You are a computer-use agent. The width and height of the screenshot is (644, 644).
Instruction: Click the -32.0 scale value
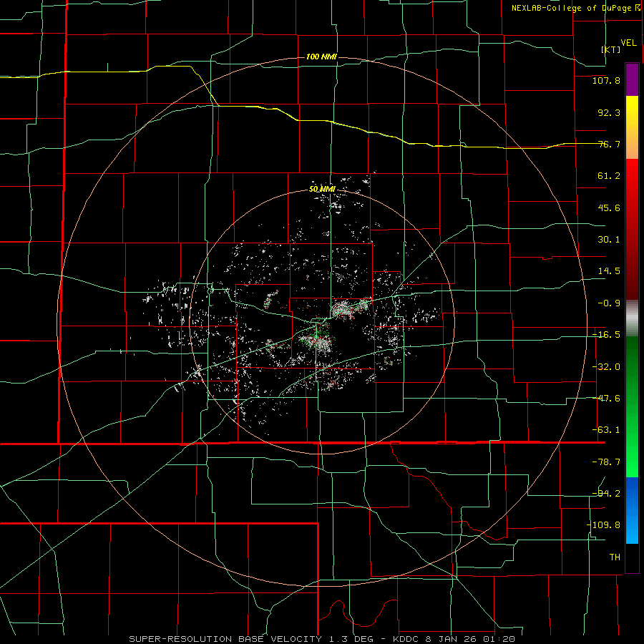[606, 367]
